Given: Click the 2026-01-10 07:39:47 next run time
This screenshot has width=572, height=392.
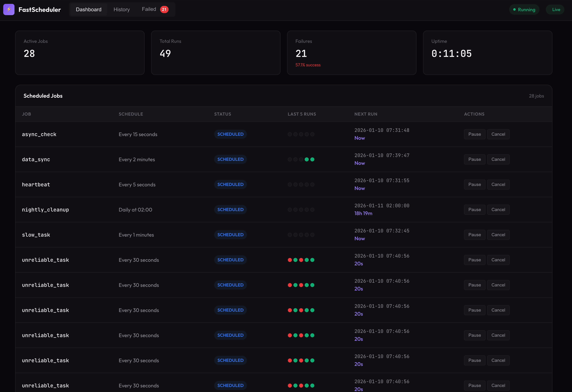Looking at the screenshot, I should [x=382, y=155].
